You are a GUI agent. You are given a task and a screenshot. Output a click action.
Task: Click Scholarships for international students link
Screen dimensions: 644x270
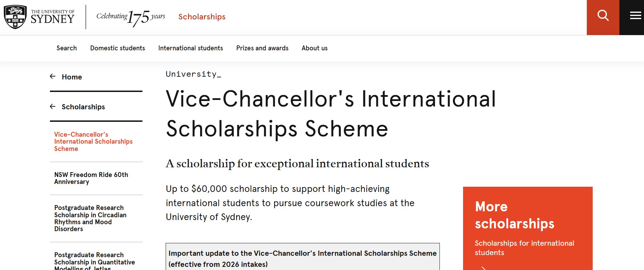[524, 248]
